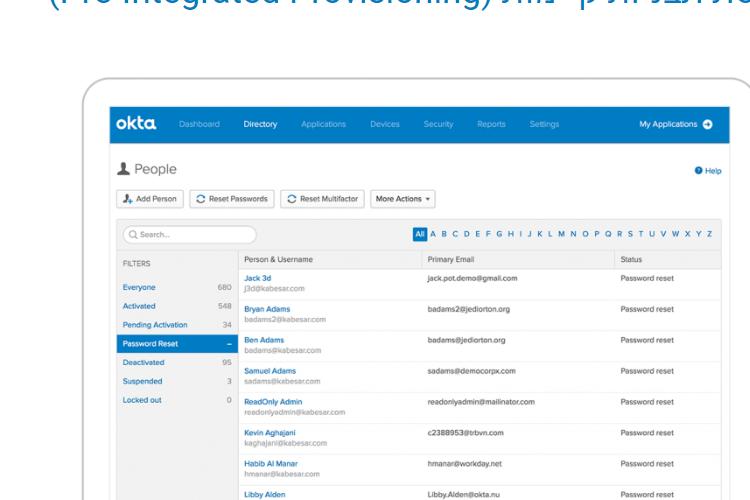The width and height of the screenshot is (750, 500).
Task: Open the Habib Al Manar user profile
Action: tap(271, 464)
